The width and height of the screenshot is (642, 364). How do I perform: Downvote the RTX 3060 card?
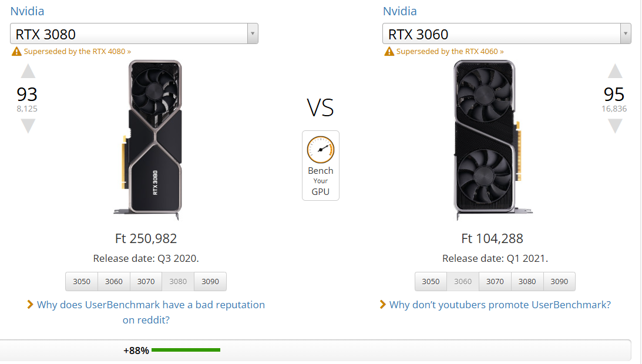(614, 126)
